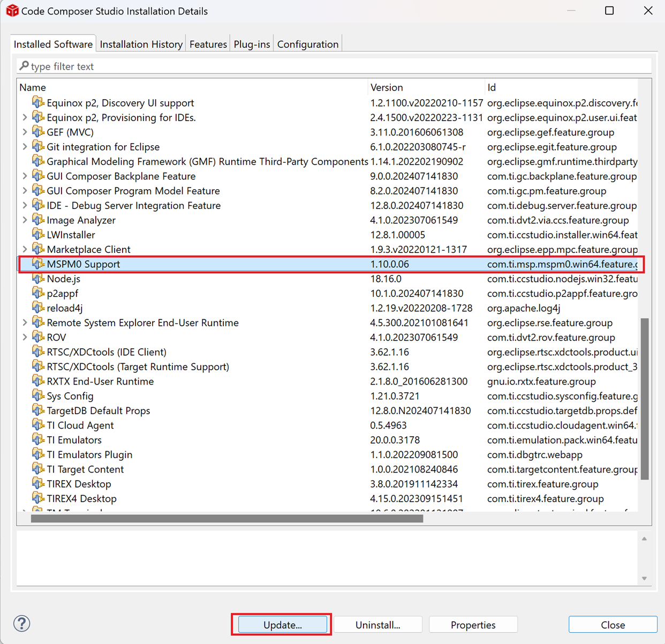Click the feature icon beside TI Emulators Plugin
The width and height of the screenshot is (665, 644).
point(38,454)
